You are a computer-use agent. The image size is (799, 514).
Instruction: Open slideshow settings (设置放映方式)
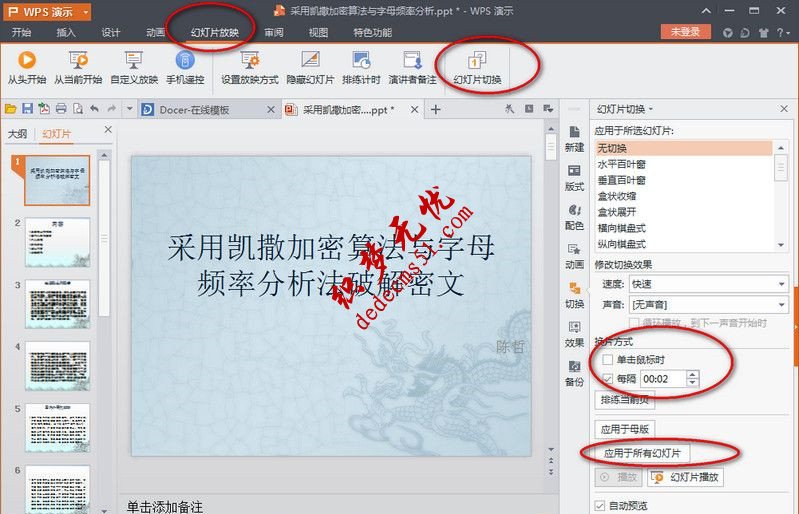click(x=250, y=67)
